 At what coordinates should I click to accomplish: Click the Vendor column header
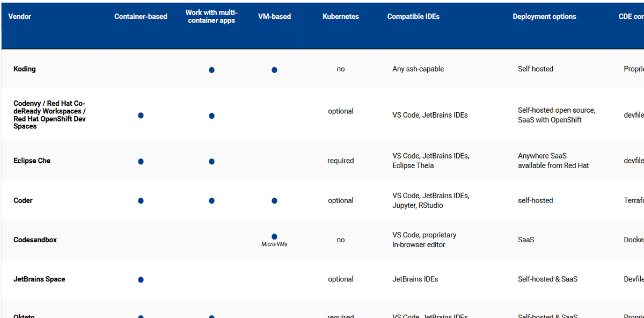(x=20, y=17)
